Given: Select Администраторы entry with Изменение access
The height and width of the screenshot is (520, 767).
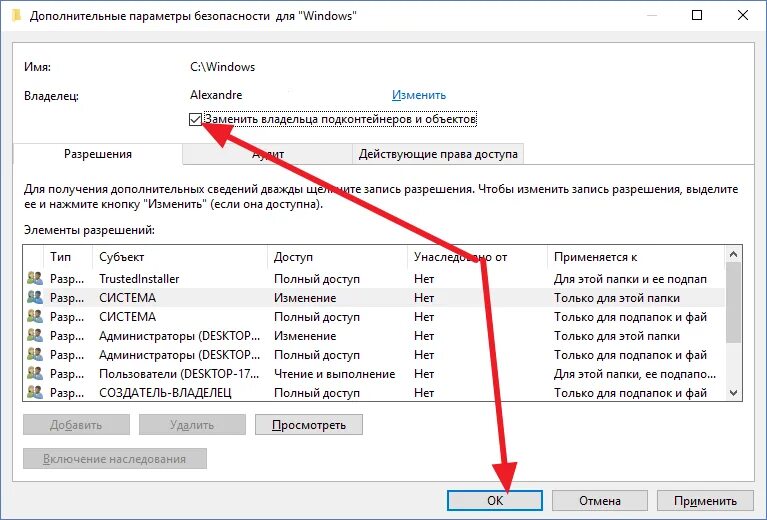Looking at the screenshot, I should [374, 336].
